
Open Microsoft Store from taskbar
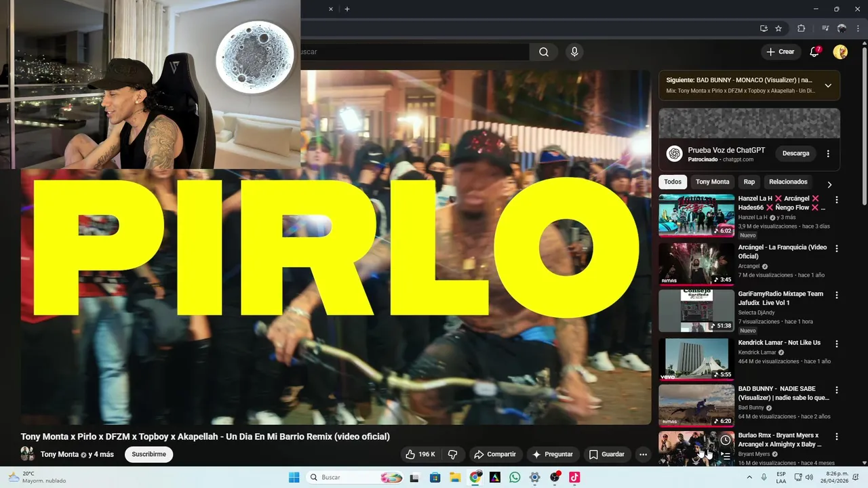pyautogui.click(x=435, y=477)
